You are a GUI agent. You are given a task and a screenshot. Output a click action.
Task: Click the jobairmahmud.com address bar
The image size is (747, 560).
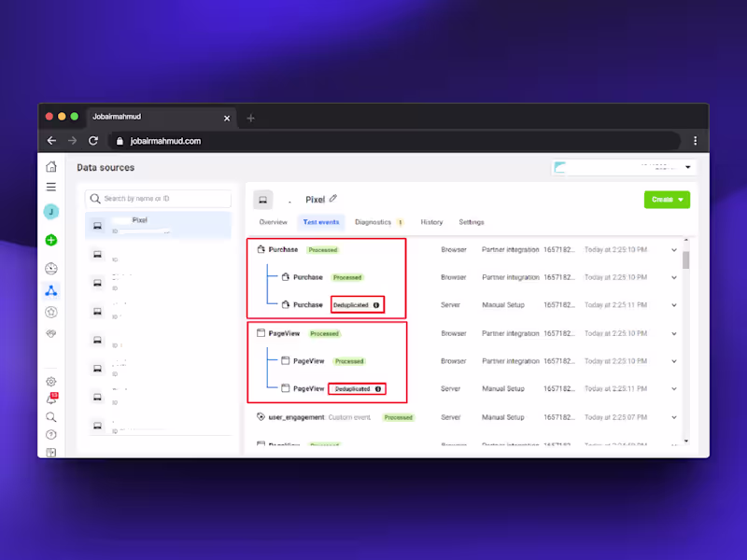point(394,141)
